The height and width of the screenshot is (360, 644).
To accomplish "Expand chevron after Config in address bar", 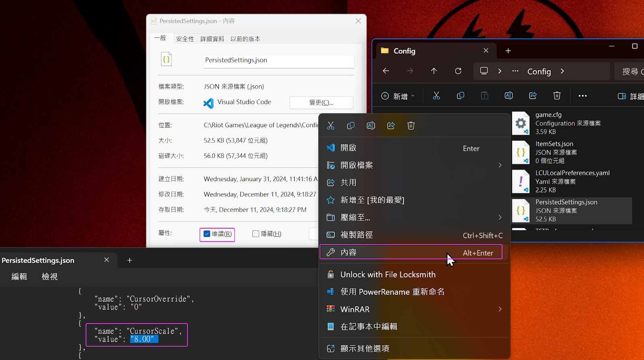I will (x=562, y=71).
